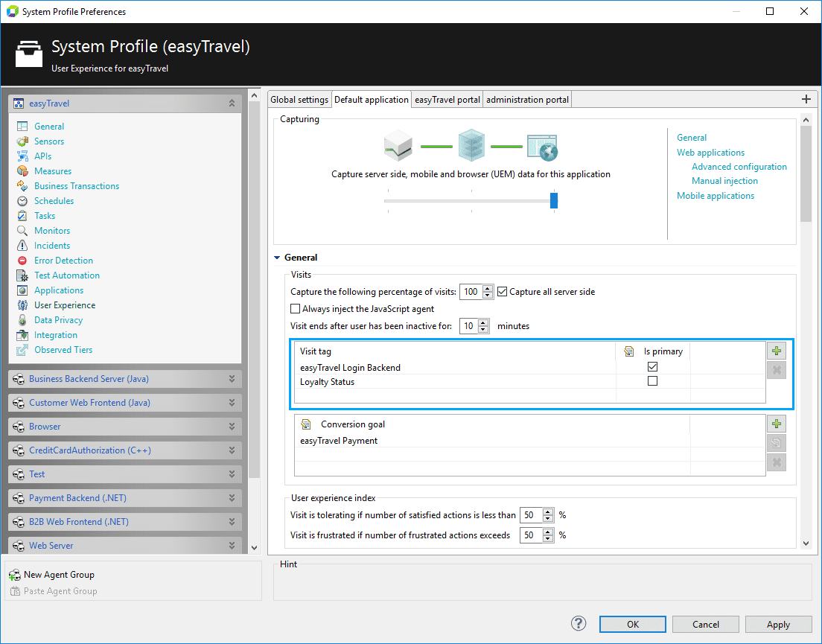The width and height of the screenshot is (822, 644).
Task: Click the Schedules clock icon
Action: pos(22,201)
